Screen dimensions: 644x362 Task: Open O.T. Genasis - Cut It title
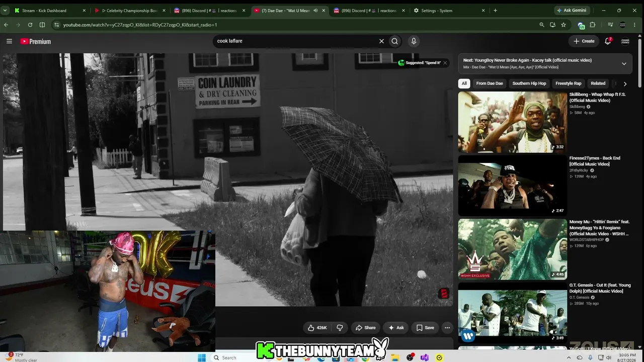(x=600, y=288)
